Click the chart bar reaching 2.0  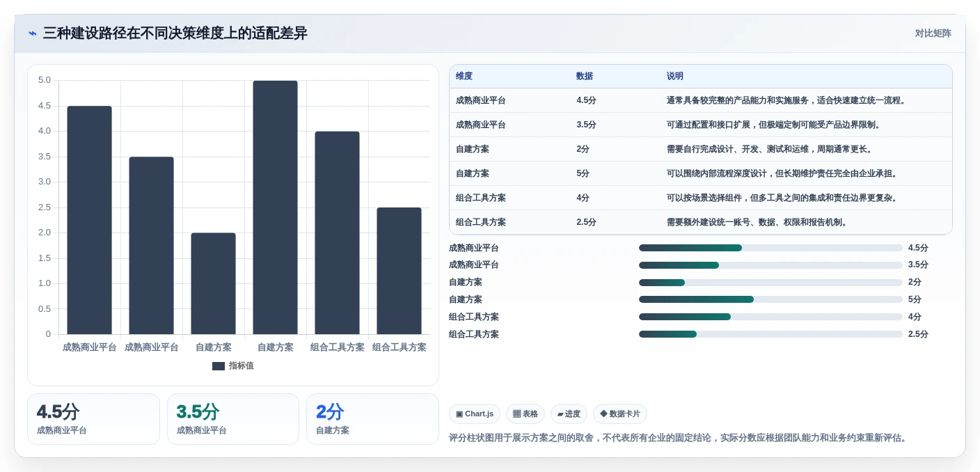(213, 283)
